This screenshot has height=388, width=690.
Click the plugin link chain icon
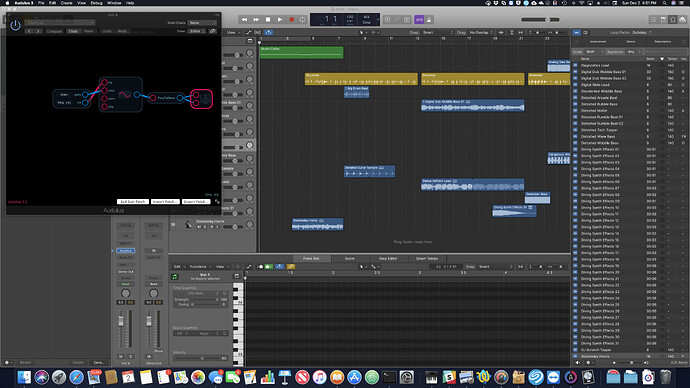tap(213, 31)
